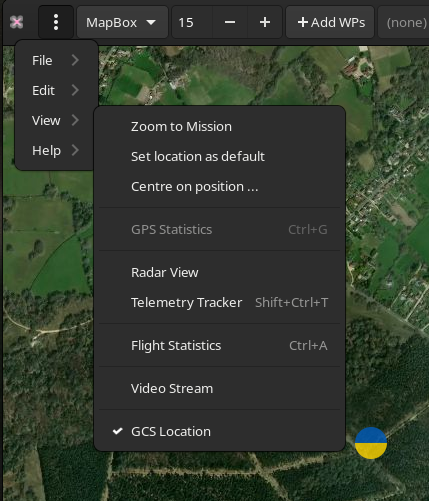The height and width of the screenshot is (501, 429).
Task: Toggle GCS Location checkmark item
Action: coord(220,431)
